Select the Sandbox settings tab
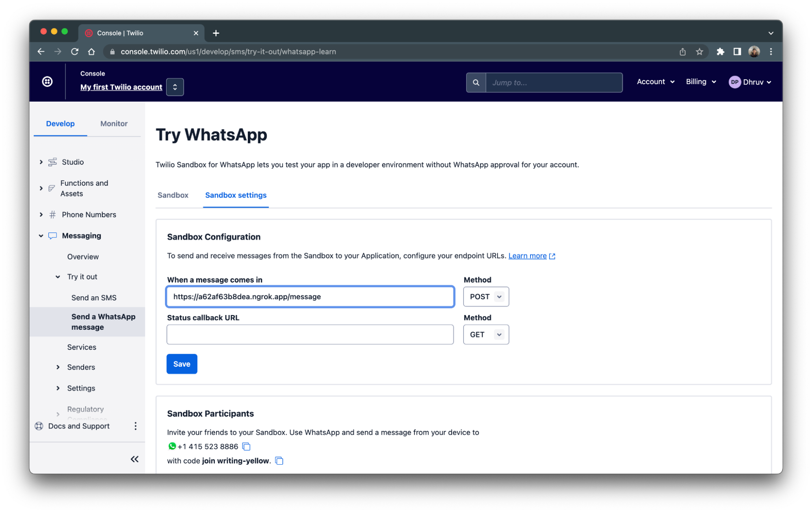Screen dimensions: 812x513 [236, 195]
